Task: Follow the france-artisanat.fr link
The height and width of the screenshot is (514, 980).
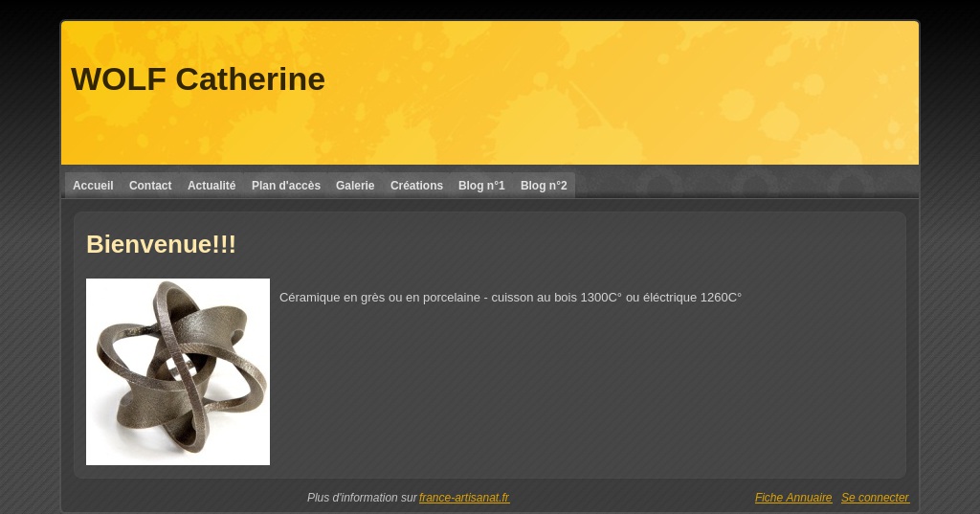Action: pos(464,498)
